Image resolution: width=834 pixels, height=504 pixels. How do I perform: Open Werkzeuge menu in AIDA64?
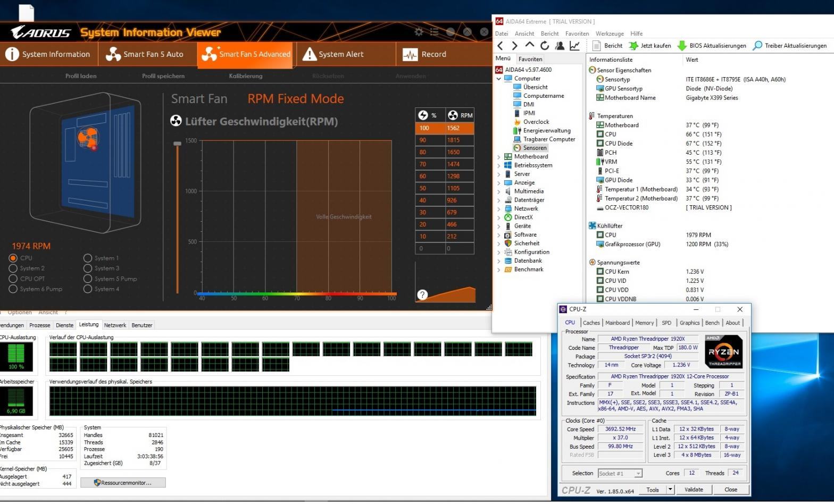[x=610, y=33]
